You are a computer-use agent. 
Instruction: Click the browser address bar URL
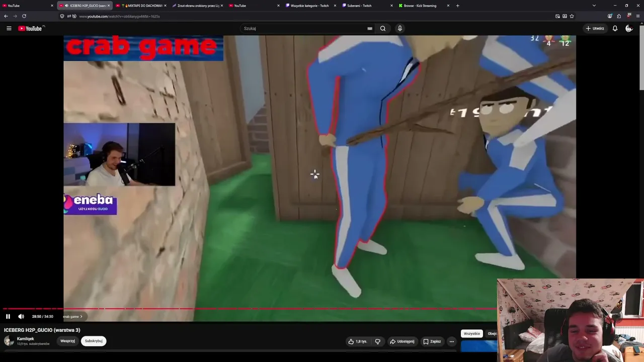tap(119, 16)
